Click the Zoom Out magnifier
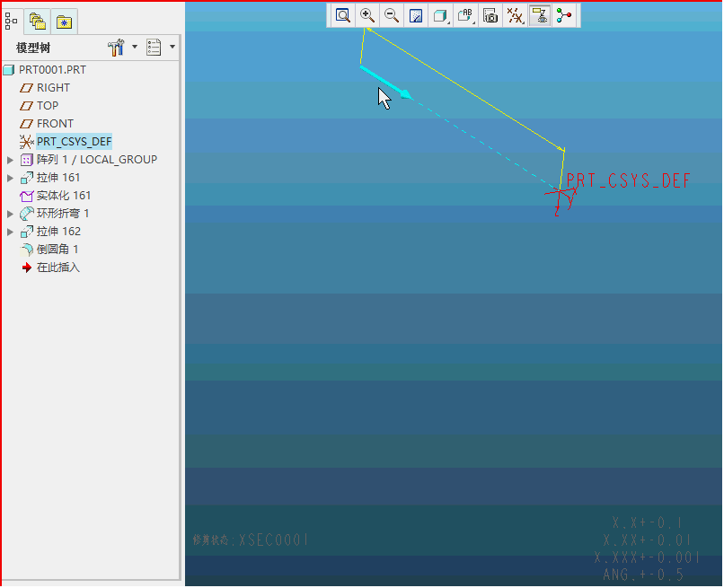724x588 pixels. point(392,15)
